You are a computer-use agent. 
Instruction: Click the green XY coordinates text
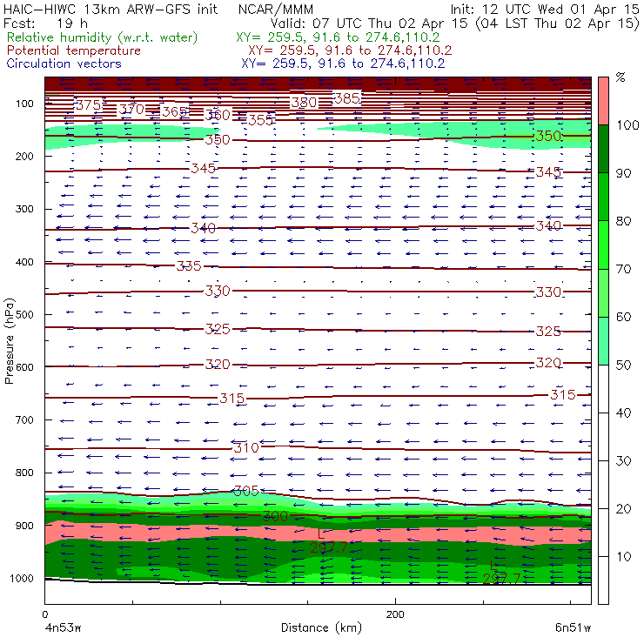click(x=338, y=37)
